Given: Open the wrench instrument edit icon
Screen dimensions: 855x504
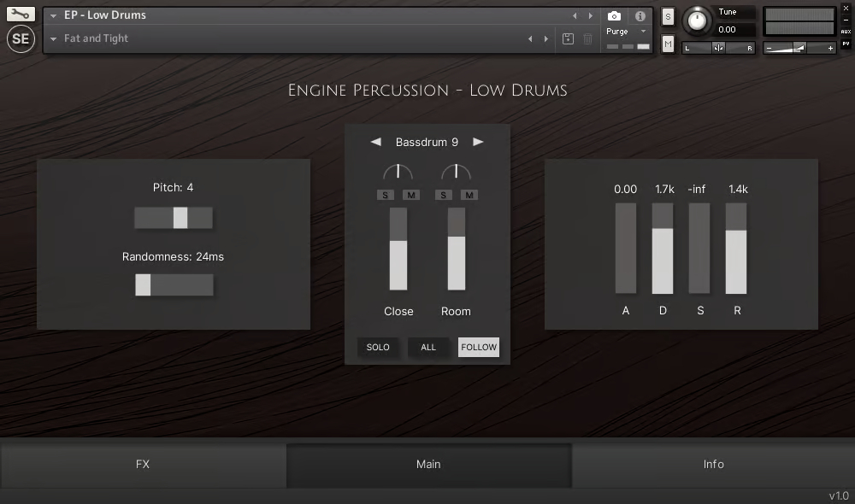Looking at the screenshot, I should point(21,15).
